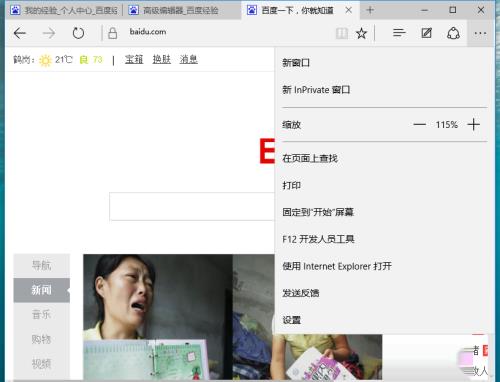The width and height of the screenshot is (500, 382).
Task: Select 购物 in the side list
Action: pyautogui.click(x=42, y=339)
